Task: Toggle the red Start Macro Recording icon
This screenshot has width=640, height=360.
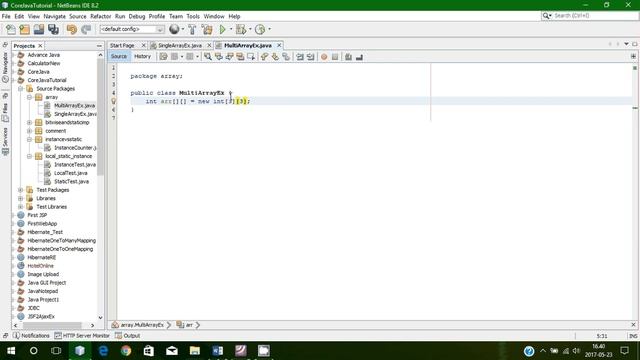Action: tap(324, 57)
